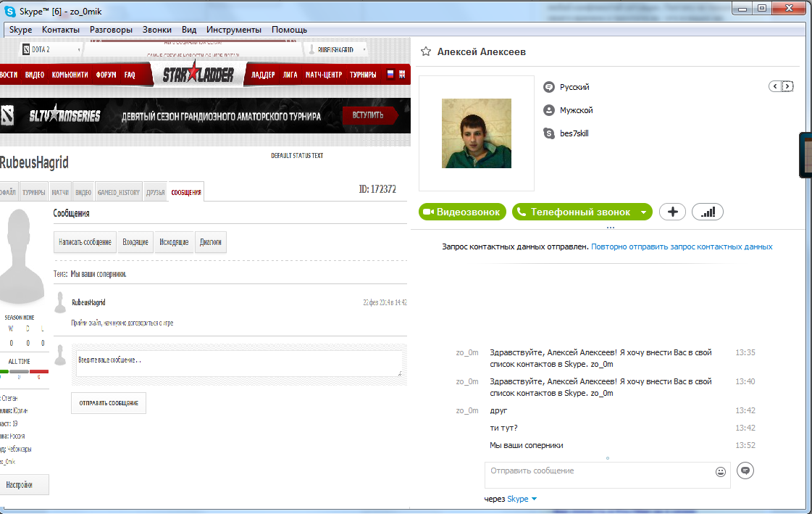Open the Видео site navigation link
Viewport: 812px width, 514px height.
point(35,75)
